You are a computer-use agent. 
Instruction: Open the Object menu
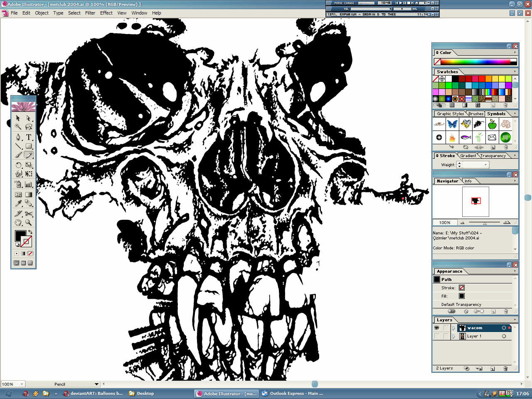coord(42,13)
